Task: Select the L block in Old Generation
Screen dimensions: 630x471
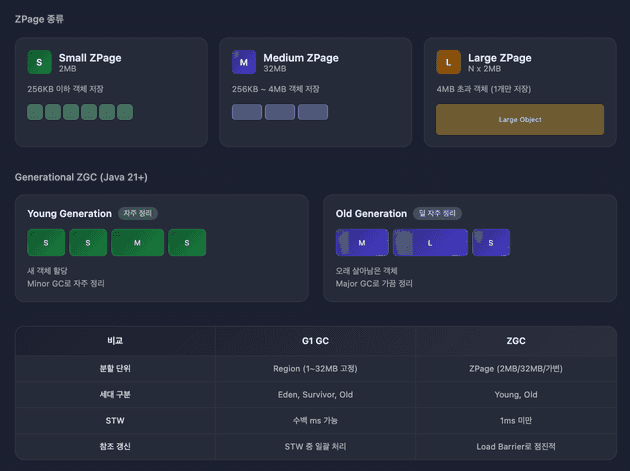Action: tap(430, 243)
